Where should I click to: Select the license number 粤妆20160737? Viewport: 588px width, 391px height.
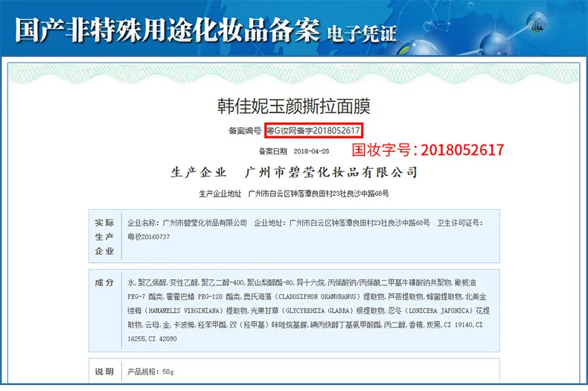(x=149, y=237)
